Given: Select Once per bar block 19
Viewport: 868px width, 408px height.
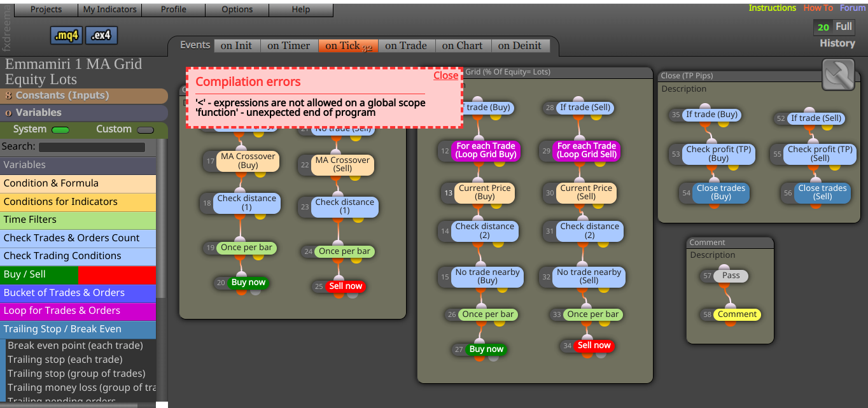Looking at the screenshot, I should 247,248.
